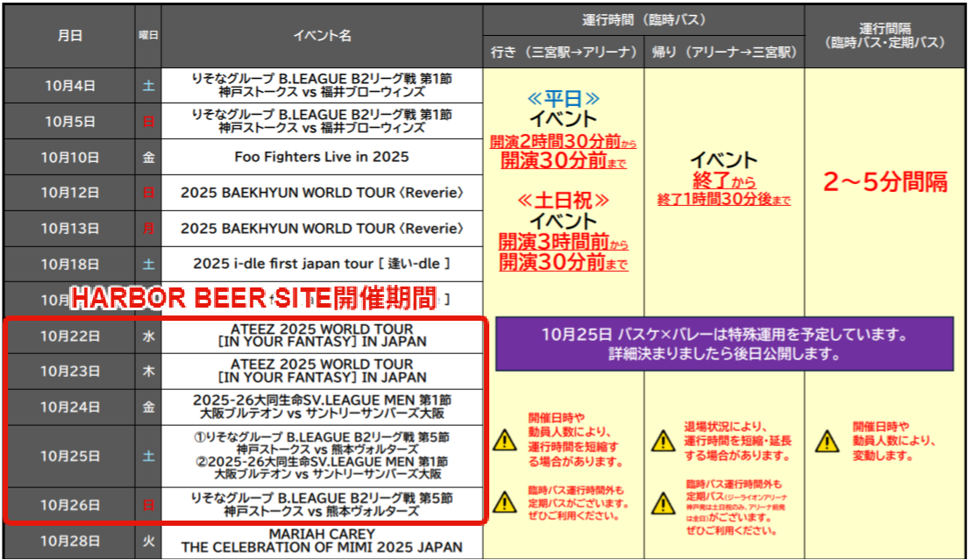Click warning icon beside 定期バスがございます in 行き column
968x560 pixels.
coord(504,502)
